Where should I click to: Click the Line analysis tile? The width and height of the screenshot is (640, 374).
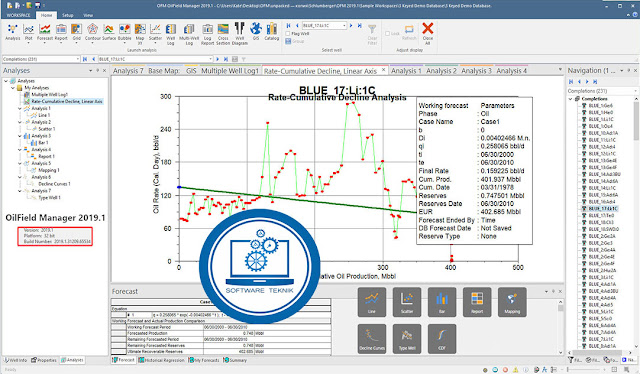tap(371, 302)
